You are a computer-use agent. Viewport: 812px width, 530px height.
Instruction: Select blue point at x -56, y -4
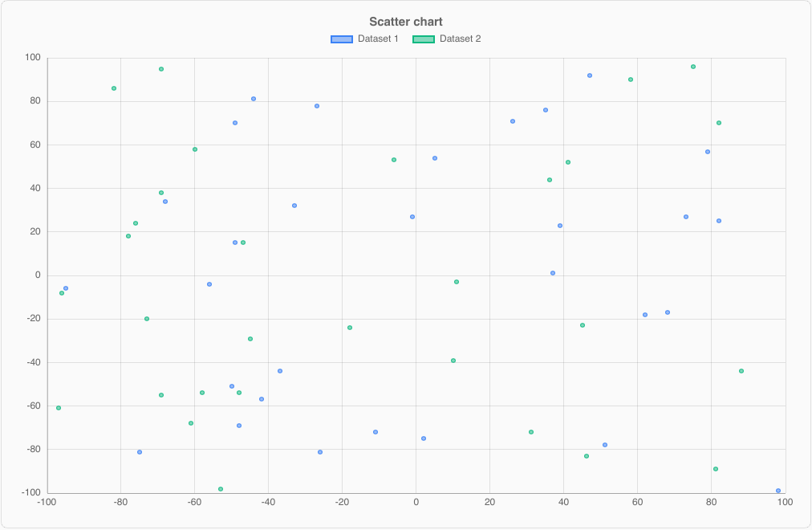[209, 284]
